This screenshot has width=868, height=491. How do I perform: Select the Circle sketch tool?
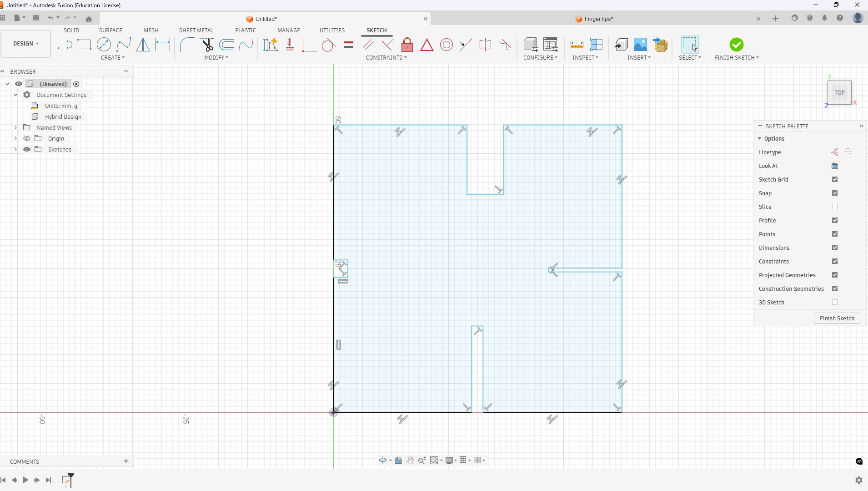104,45
